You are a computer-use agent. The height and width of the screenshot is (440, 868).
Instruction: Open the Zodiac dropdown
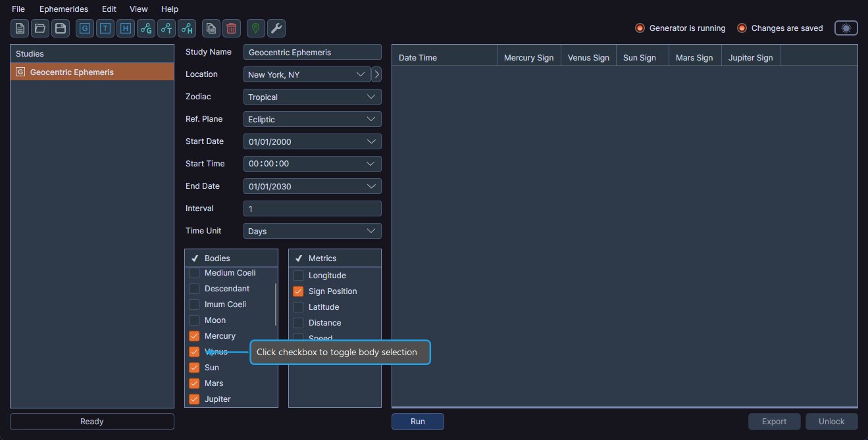[312, 97]
